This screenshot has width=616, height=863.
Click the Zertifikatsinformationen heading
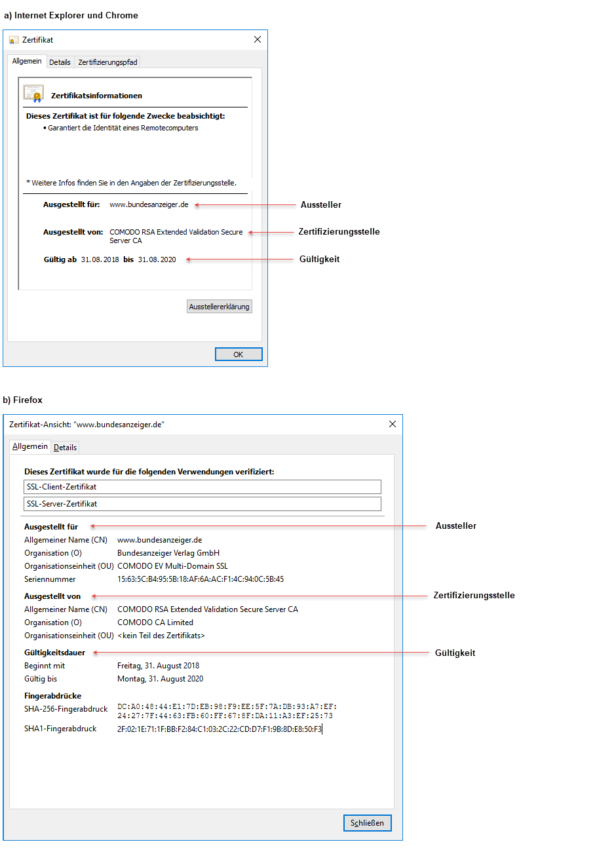pos(96,96)
